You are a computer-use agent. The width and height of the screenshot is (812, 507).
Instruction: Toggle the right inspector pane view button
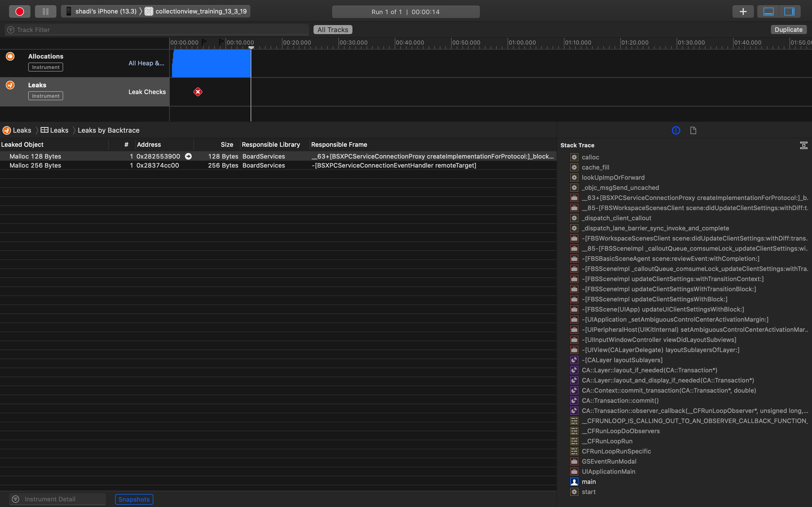tap(789, 12)
